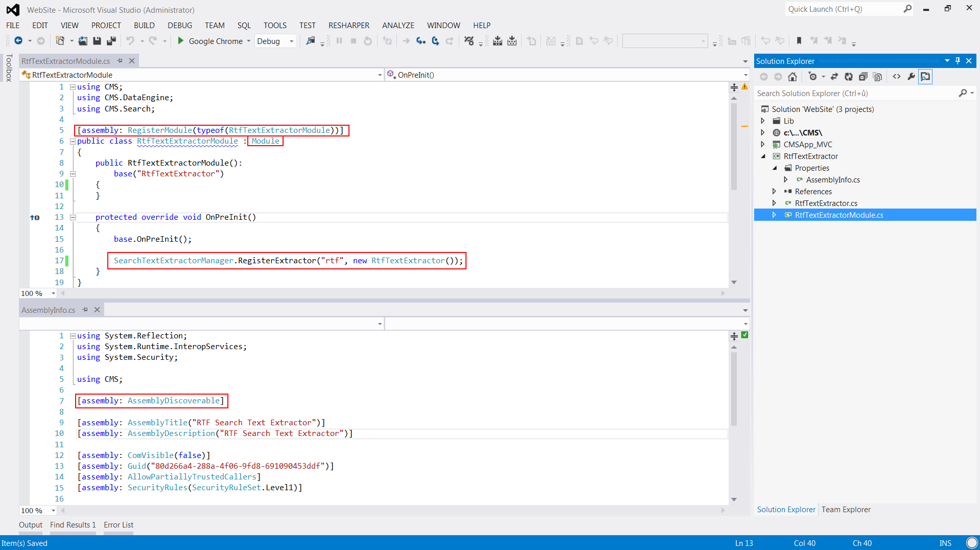Screen dimensions: 980x550
Task: Open the BUILD menu
Action: point(144,26)
